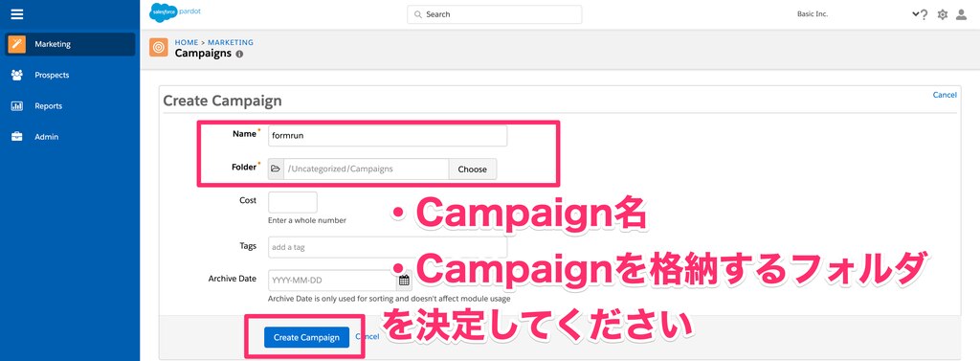Select Marketing in the sidebar
Viewport: 980px width, 361px height.
69,44
